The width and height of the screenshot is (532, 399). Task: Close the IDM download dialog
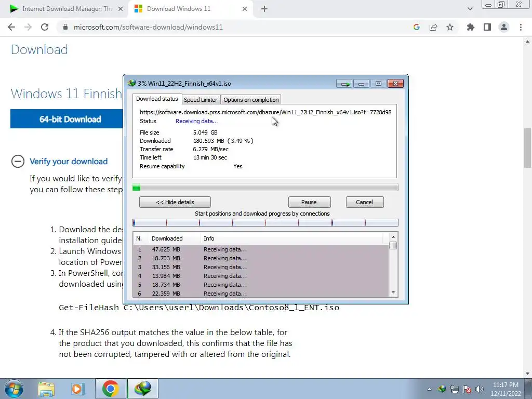(395, 84)
